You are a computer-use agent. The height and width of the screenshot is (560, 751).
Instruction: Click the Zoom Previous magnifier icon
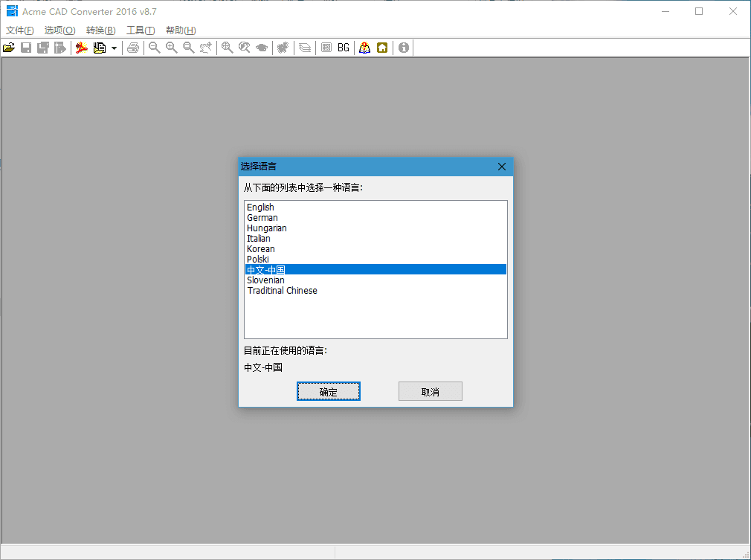pyautogui.click(x=245, y=48)
